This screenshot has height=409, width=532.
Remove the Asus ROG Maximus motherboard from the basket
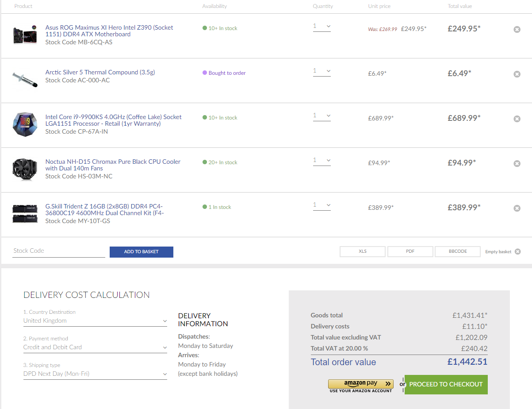pos(517,29)
